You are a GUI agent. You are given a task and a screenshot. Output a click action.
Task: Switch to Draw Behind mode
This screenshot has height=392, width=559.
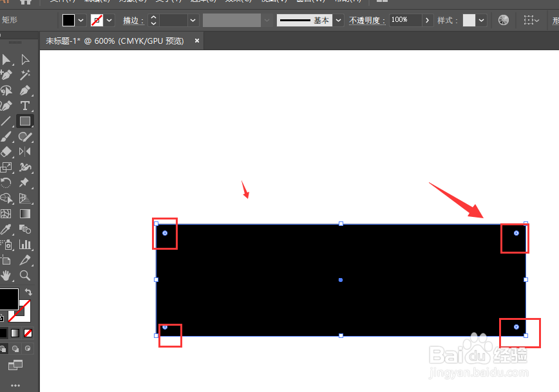[15, 348]
